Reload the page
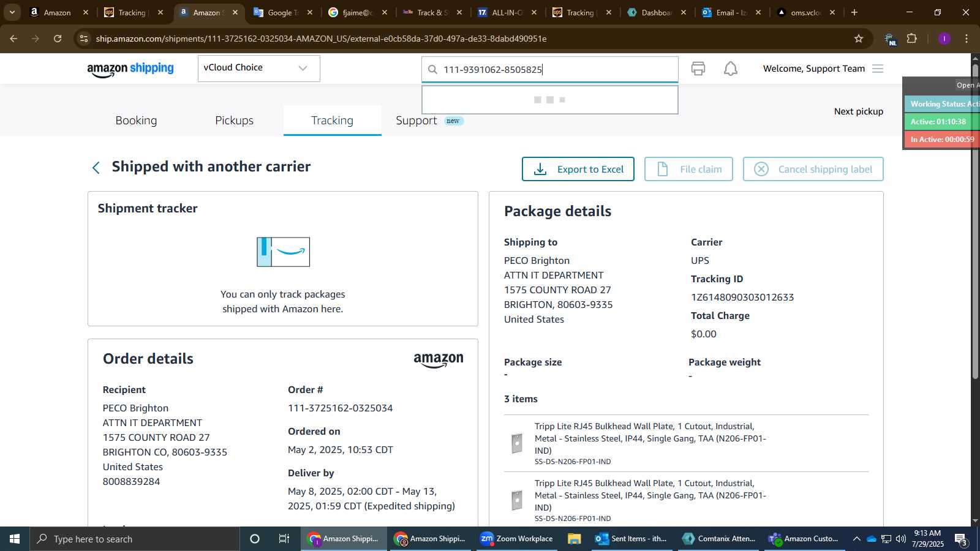Screen dimensions: 980x551 point(58,39)
